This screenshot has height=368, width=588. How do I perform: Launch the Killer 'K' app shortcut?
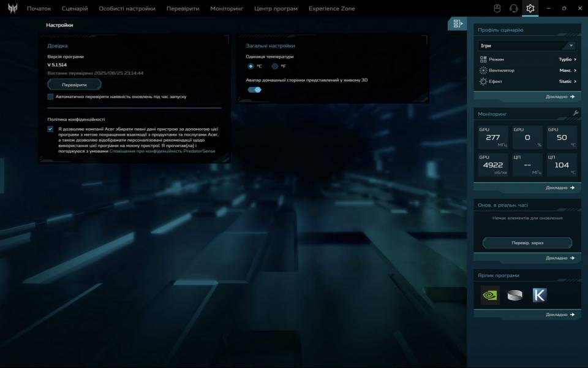(x=539, y=295)
